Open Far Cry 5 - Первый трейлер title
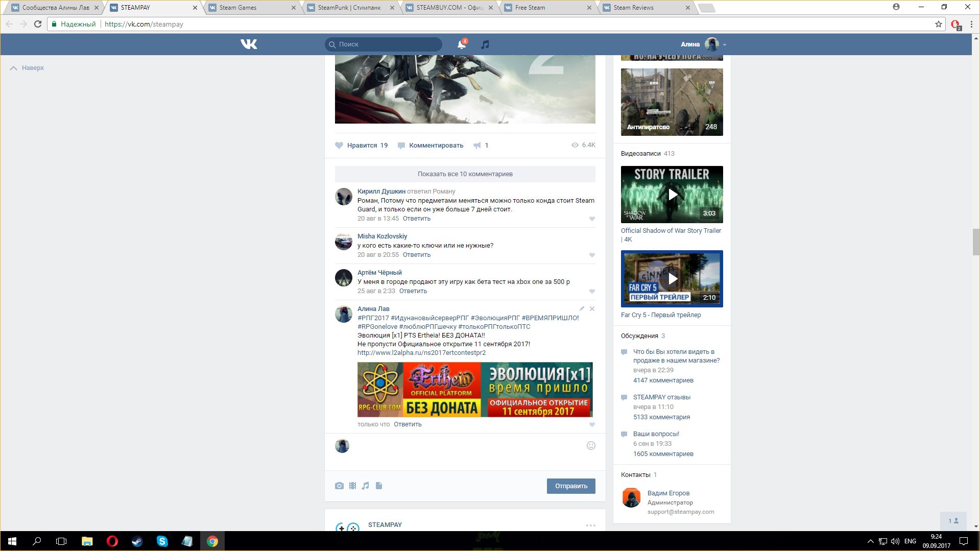The height and width of the screenshot is (551, 980). click(661, 315)
